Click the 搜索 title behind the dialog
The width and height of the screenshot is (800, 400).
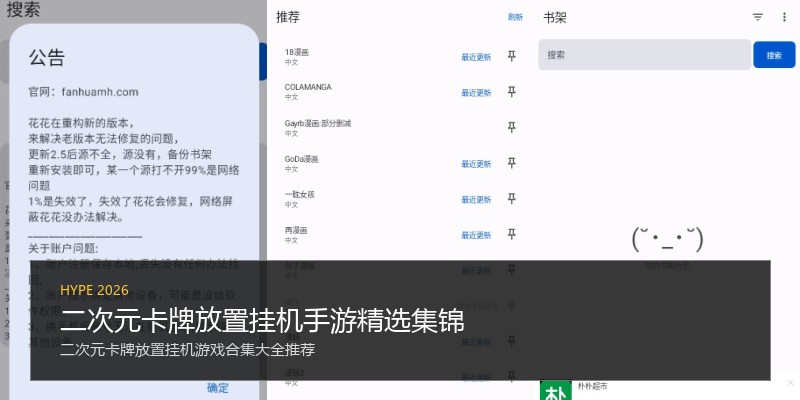point(23,9)
